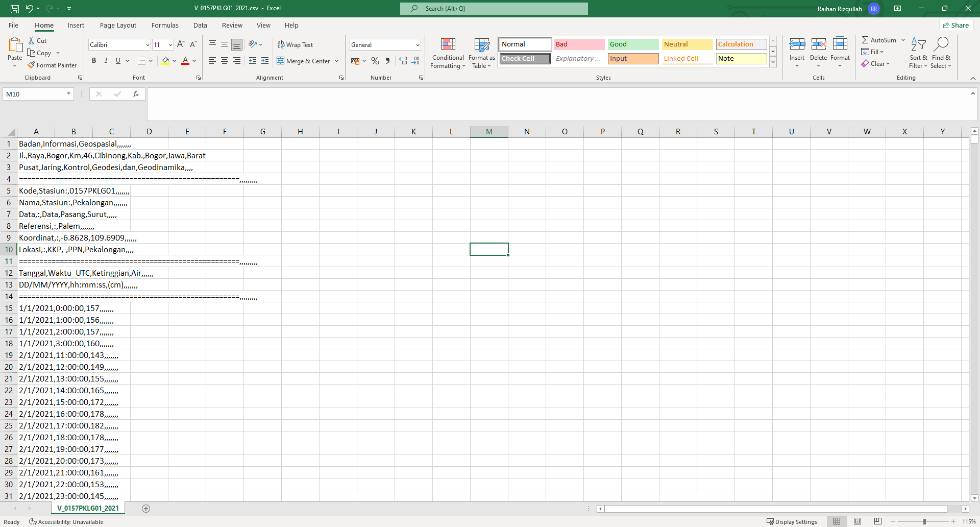The height and width of the screenshot is (527, 980).
Task: Enable Wrap Text for the cell
Action: pos(296,45)
